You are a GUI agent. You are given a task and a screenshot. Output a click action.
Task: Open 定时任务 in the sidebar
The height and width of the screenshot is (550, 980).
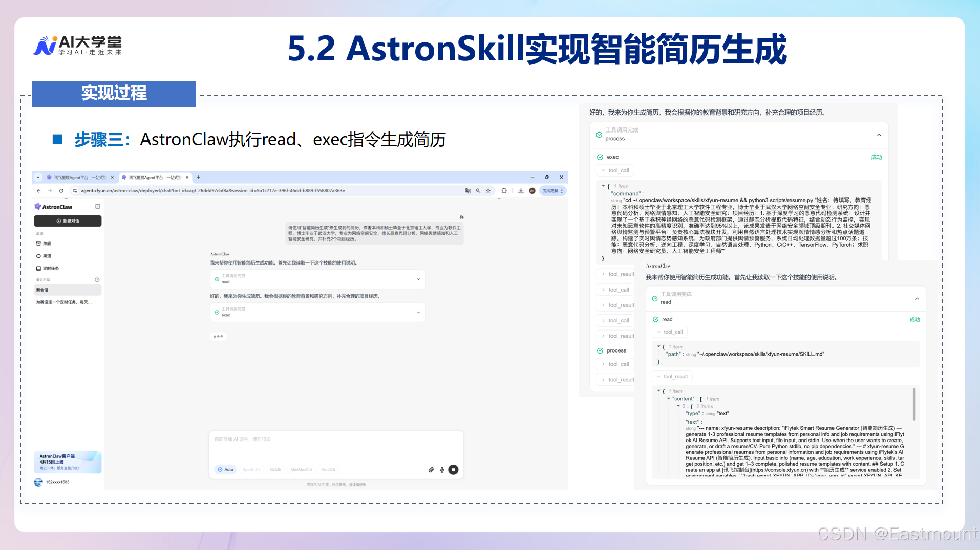(48, 268)
